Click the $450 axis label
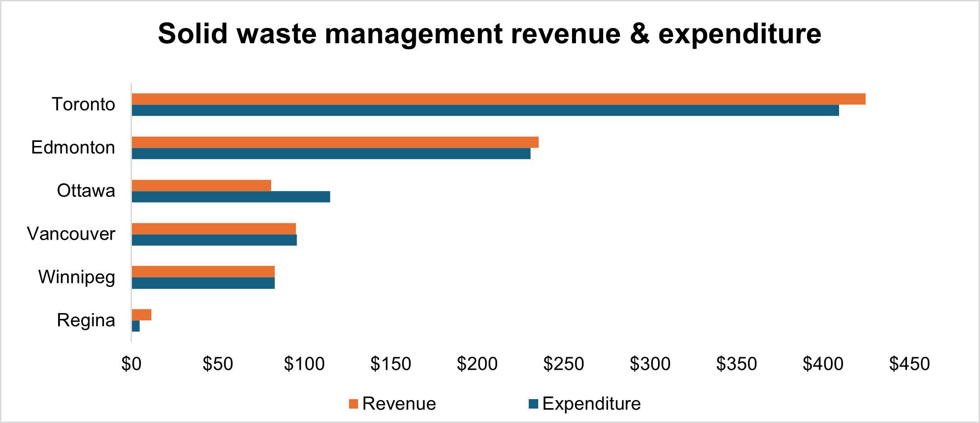The image size is (980, 423). tap(909, 364)
